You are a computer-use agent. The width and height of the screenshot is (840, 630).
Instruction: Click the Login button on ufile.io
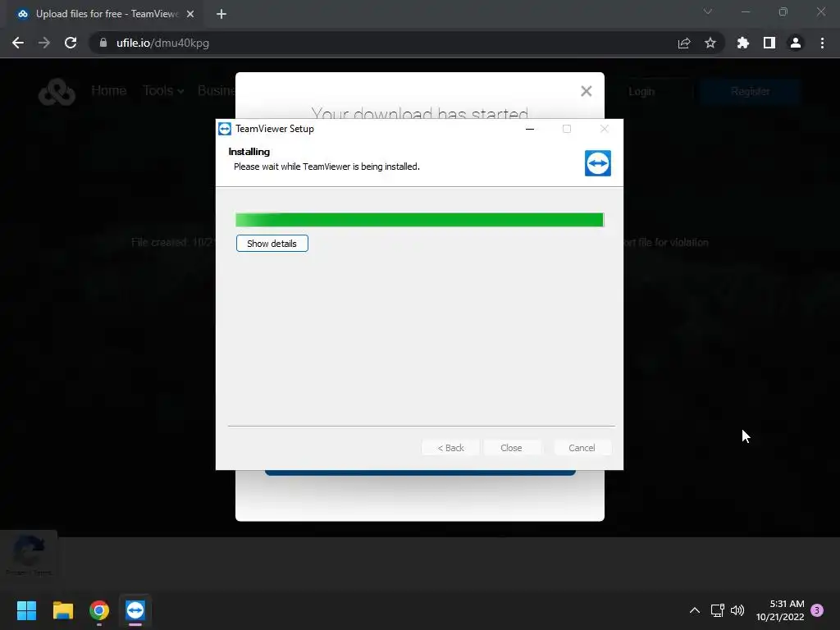(641, 92)
